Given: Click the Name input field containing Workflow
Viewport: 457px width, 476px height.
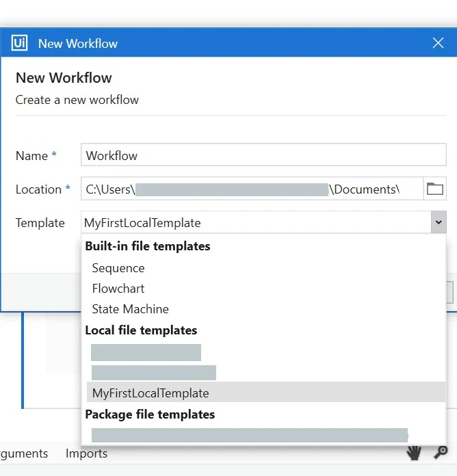Looking at the screenshot, I should click(x=263, y=155).
